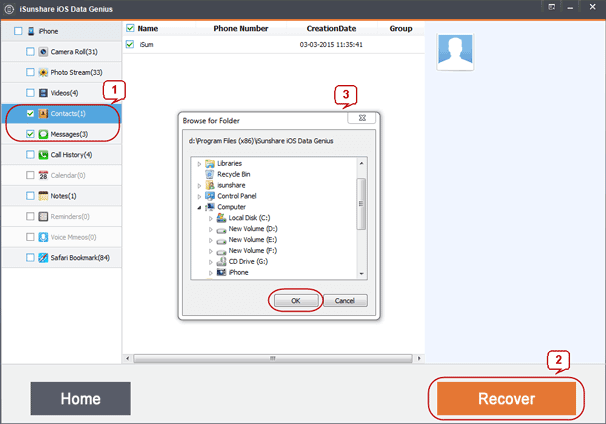Image resolution: width=606 pixels, height=424 pixels.
Task: Tick the Videos(4) checkbox
Action: click(30, 93)
